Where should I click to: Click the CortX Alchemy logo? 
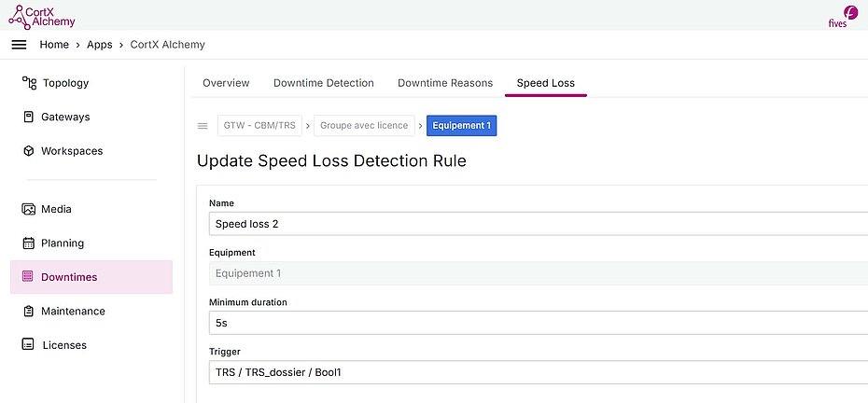[x=42, y=15]
